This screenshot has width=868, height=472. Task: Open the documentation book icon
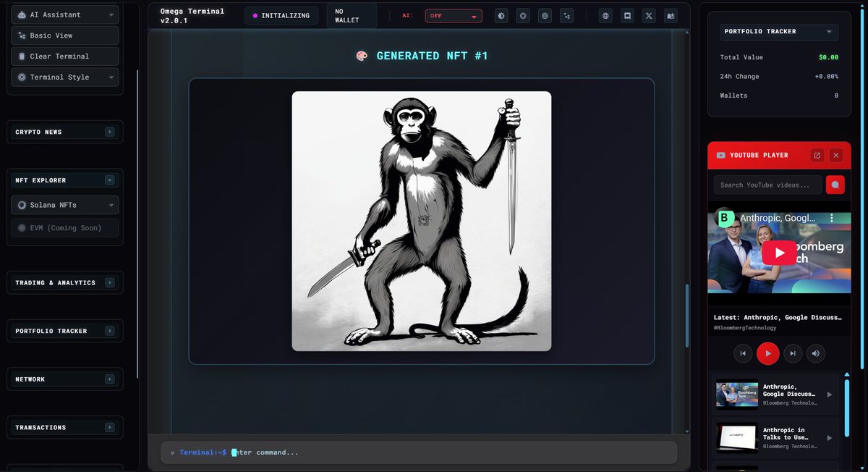tap(671, 15)
